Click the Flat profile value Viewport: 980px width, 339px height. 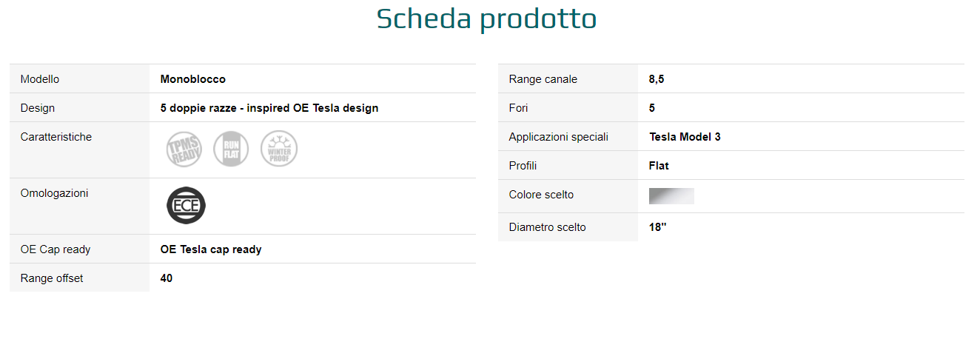[x=659, y=166]
